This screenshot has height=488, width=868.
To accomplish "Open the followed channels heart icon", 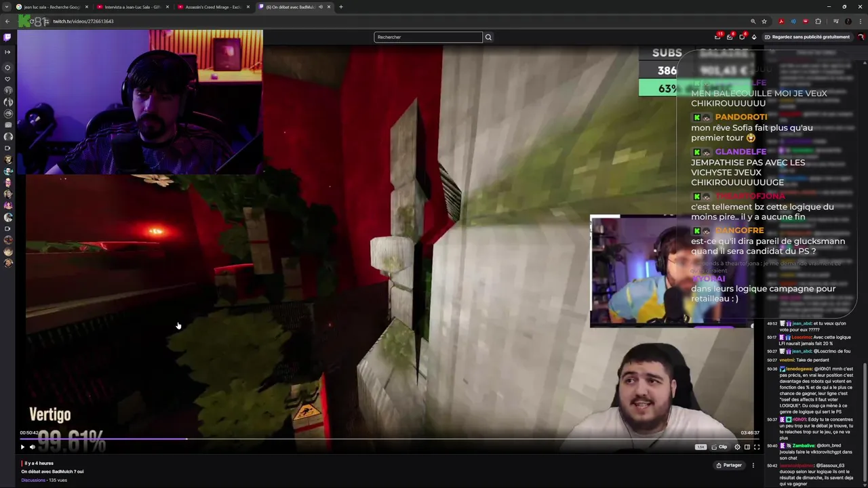I will [x=7, y=79].
